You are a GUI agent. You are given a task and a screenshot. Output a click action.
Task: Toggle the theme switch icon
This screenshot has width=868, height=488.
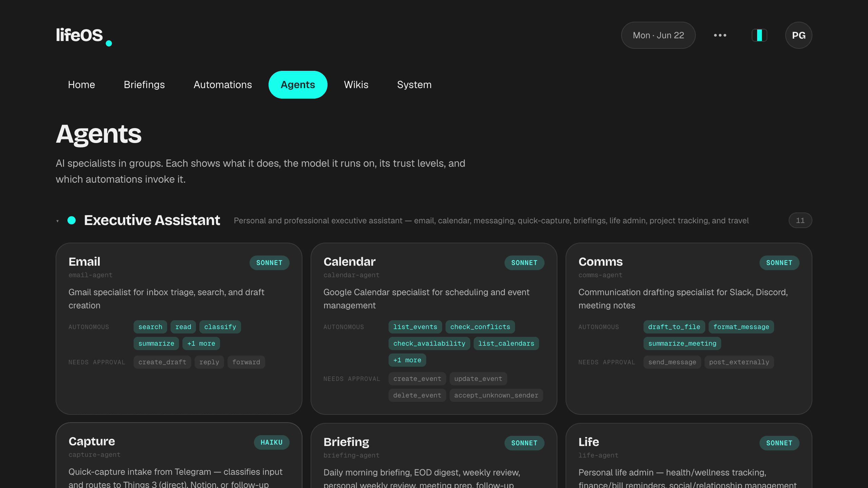click(759, 35)
